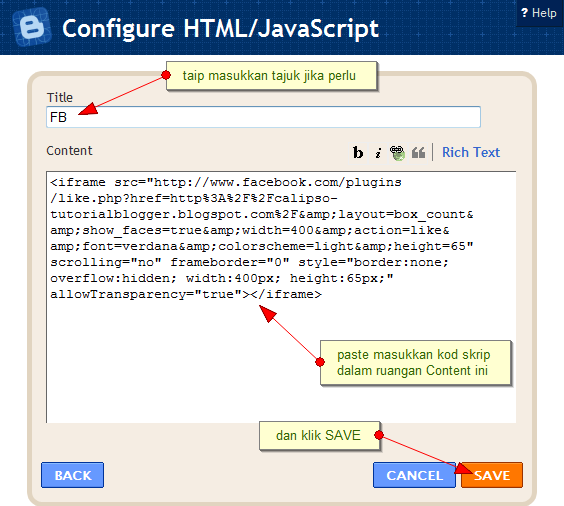Click the blockquote icon
Image resolution: width=564 pixels, height=506 pixels.
point(418,152)
